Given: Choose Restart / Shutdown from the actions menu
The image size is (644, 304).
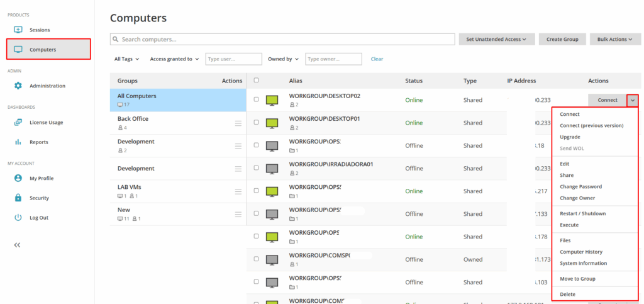Looking at the screenshot, I should coord(582,213).
